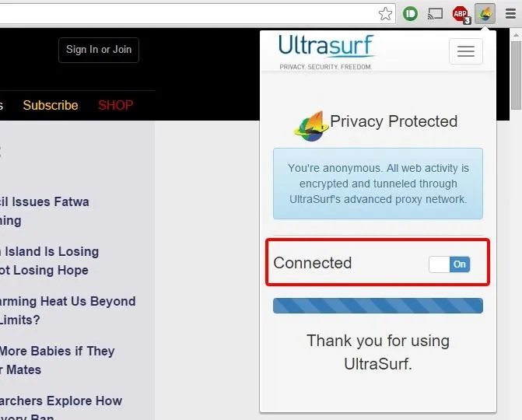Click the bookmark star icon
This screenshot has height=420, width=522.
[x=385, y=14]
